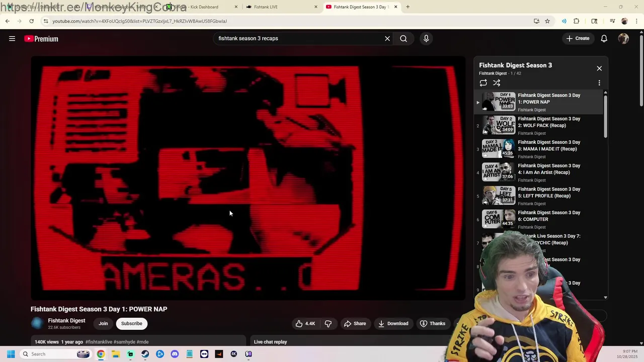Toggle playlist loop
Screen dimensions: 644x362
483,83
